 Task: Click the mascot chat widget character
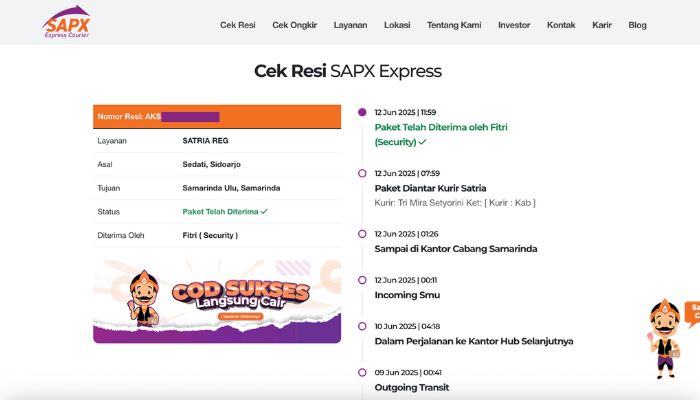(664, 339)
